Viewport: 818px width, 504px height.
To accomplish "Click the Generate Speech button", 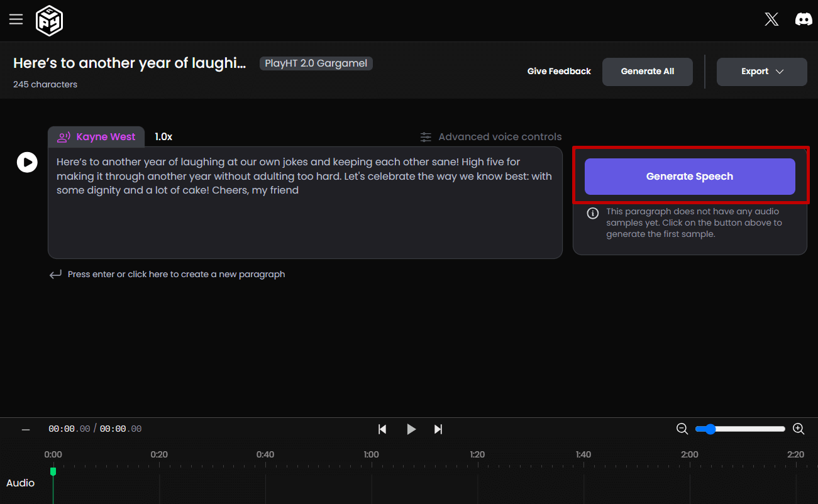I will [690, 177].
